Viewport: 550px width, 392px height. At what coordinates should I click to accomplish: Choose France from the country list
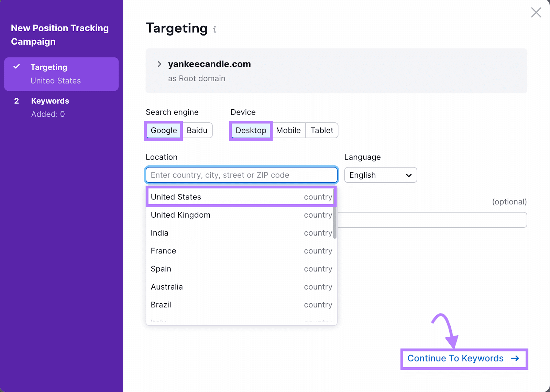pyautogui.click(x=241, y=251)
